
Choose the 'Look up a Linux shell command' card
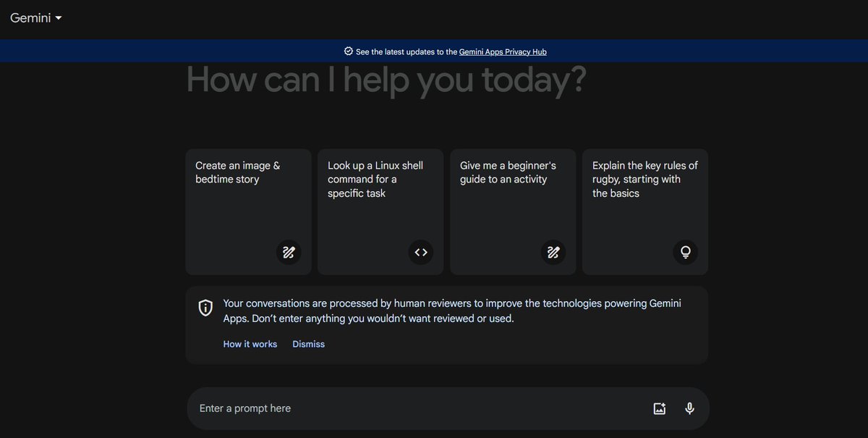point(380,212)
